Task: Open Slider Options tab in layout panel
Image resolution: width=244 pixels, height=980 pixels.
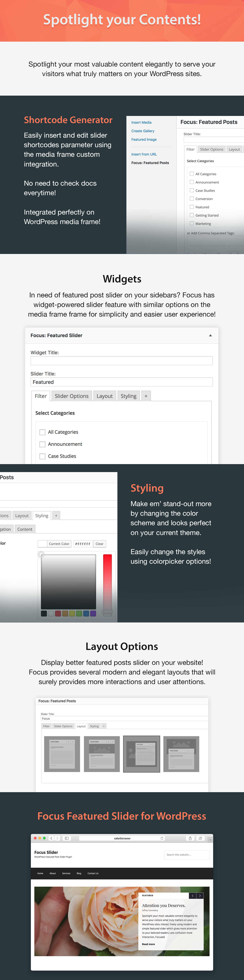Action: [x=63, y=726]
